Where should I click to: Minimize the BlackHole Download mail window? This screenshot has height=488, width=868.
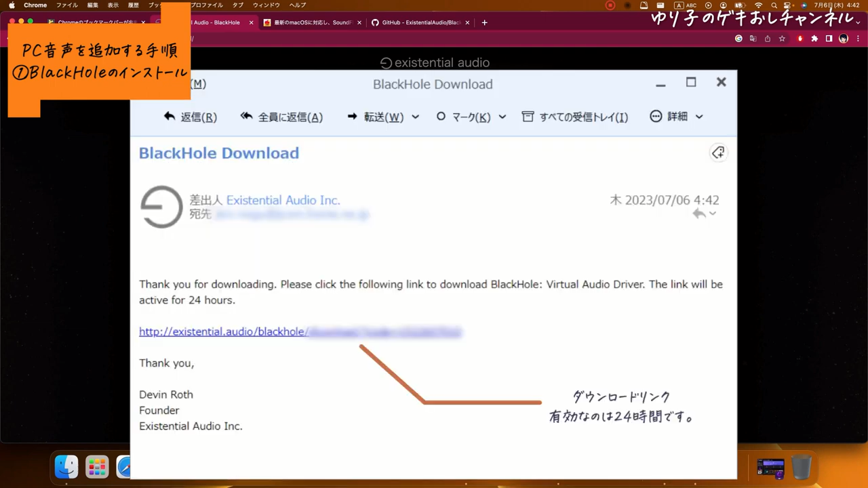point(660,84)
